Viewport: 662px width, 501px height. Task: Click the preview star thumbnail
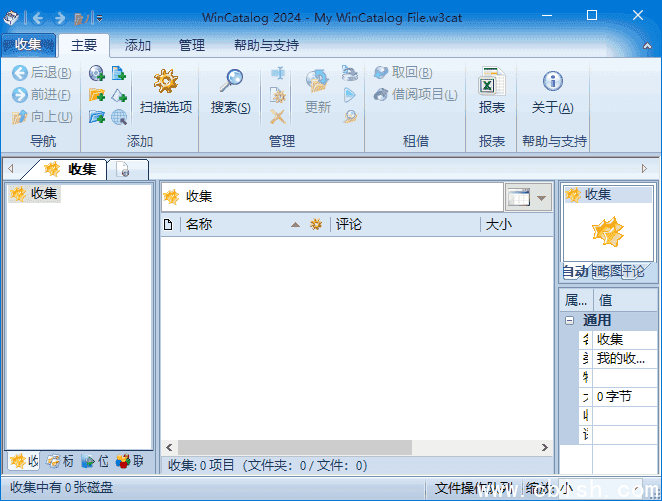click(x=608, y=231)
